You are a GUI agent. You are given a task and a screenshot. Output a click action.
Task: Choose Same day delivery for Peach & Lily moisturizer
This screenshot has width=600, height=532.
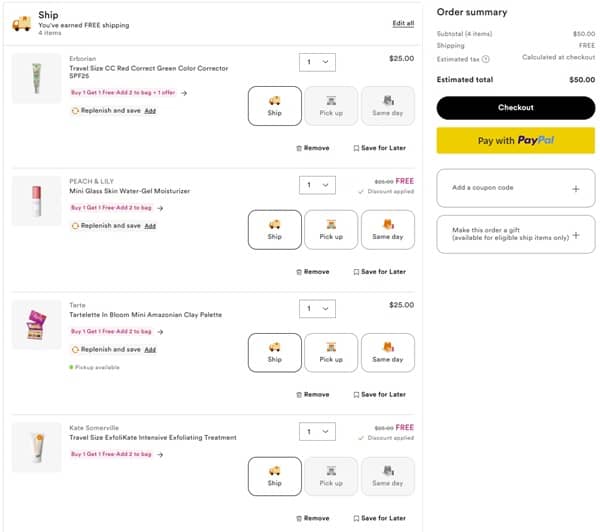click(387, 229)
